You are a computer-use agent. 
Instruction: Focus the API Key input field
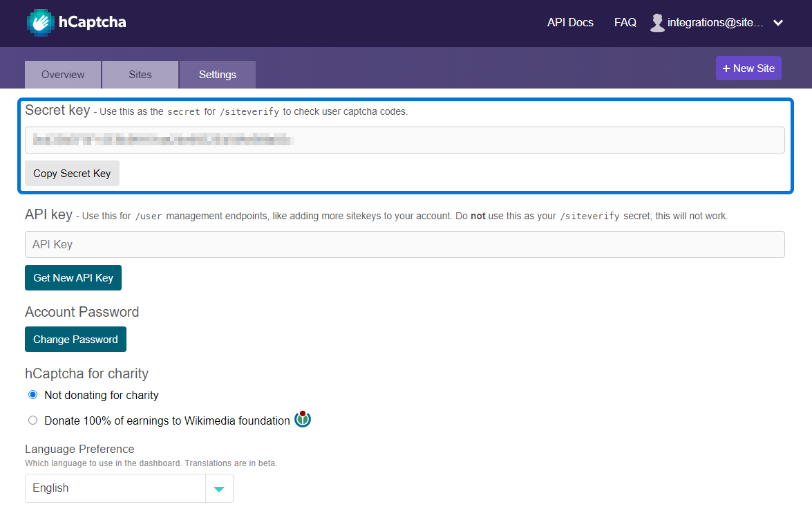(405, 245)
